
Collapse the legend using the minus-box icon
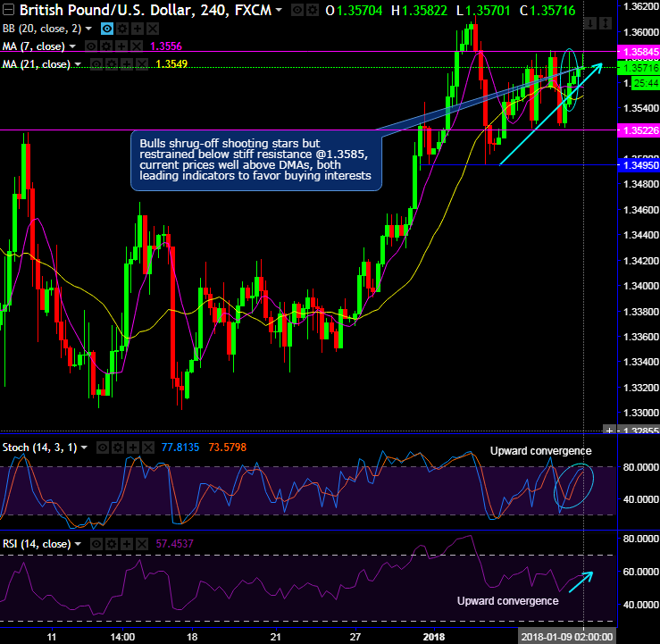pyautogui.click(x=8, y=9)
